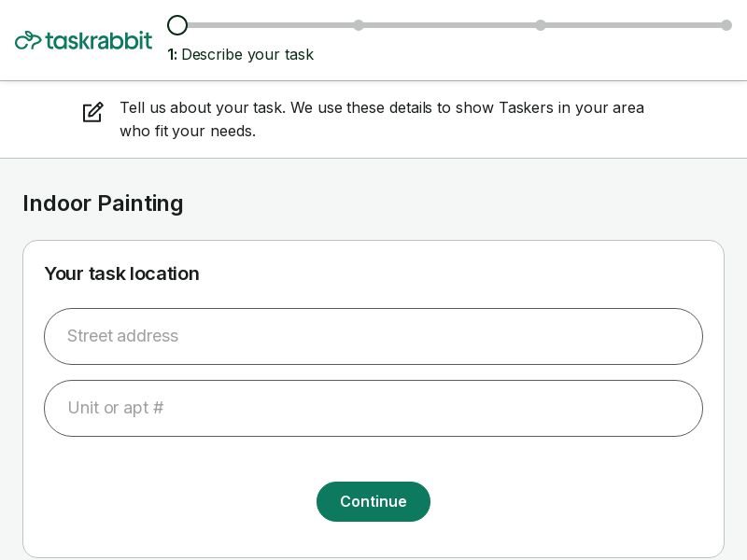The image size is (747, 560).
Task: Click the Street address field
Action: click(x=373, y=336)
